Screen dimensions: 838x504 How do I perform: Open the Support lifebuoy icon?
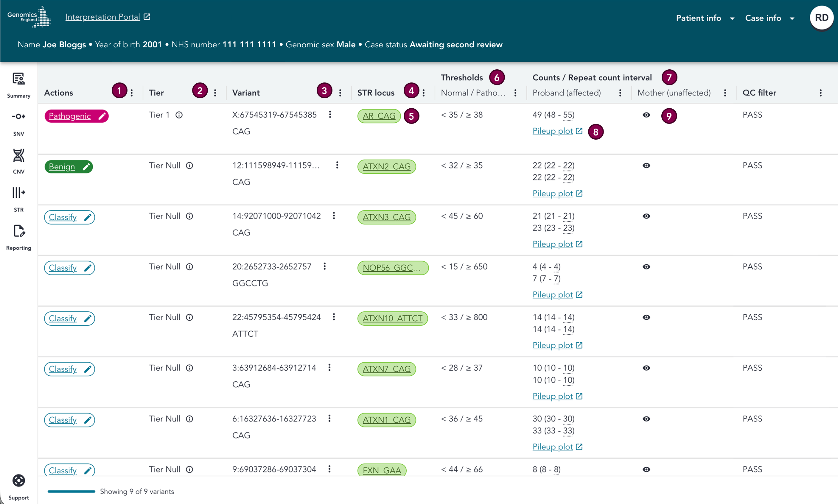coord(19,480)
